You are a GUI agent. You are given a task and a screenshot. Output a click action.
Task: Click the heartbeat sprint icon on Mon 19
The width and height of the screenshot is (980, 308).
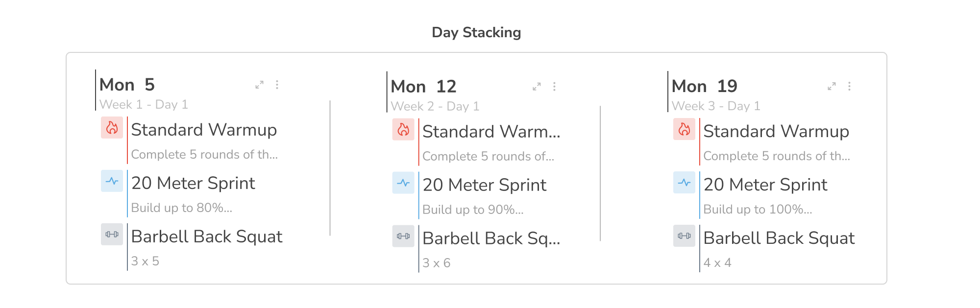(684, 183)
